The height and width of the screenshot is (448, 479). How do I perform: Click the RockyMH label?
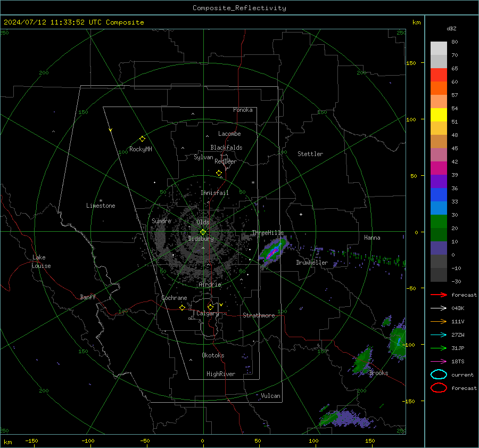click(x=141, y=149)
